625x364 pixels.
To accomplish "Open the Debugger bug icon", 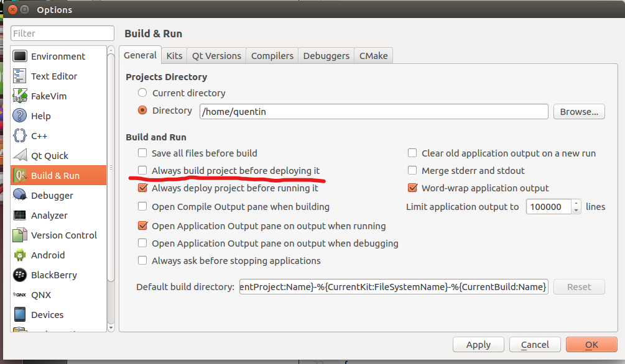I will (19, 195).
